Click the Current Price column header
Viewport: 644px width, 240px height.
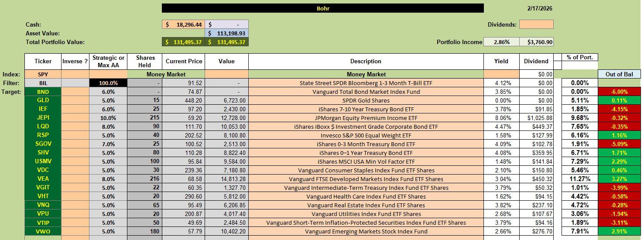[183, 62]
